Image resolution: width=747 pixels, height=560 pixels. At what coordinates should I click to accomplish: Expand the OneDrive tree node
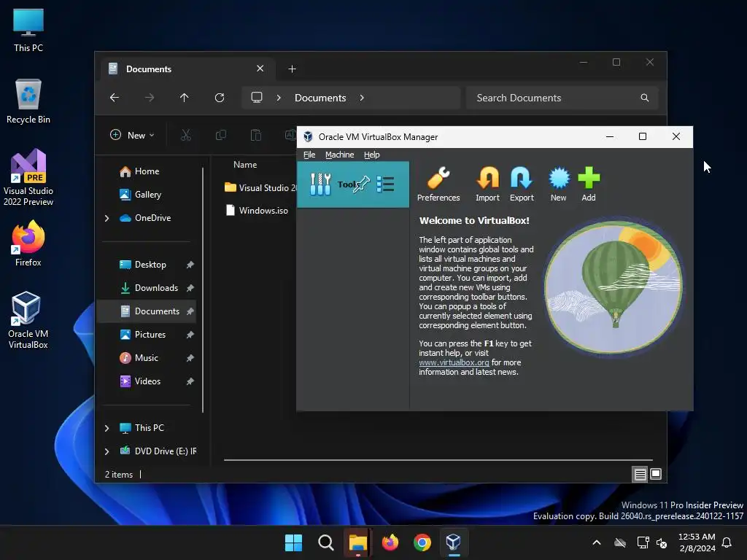click(107, 218)
